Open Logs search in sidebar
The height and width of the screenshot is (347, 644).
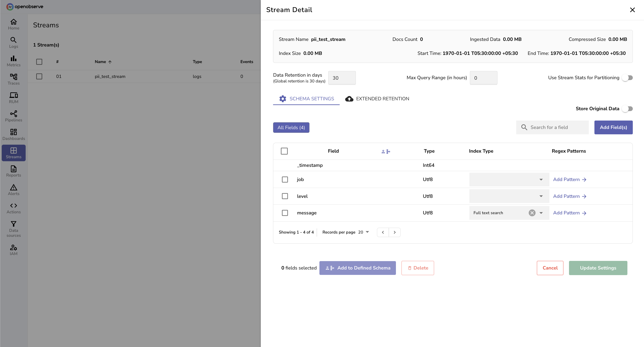click(x=14, y=43)
